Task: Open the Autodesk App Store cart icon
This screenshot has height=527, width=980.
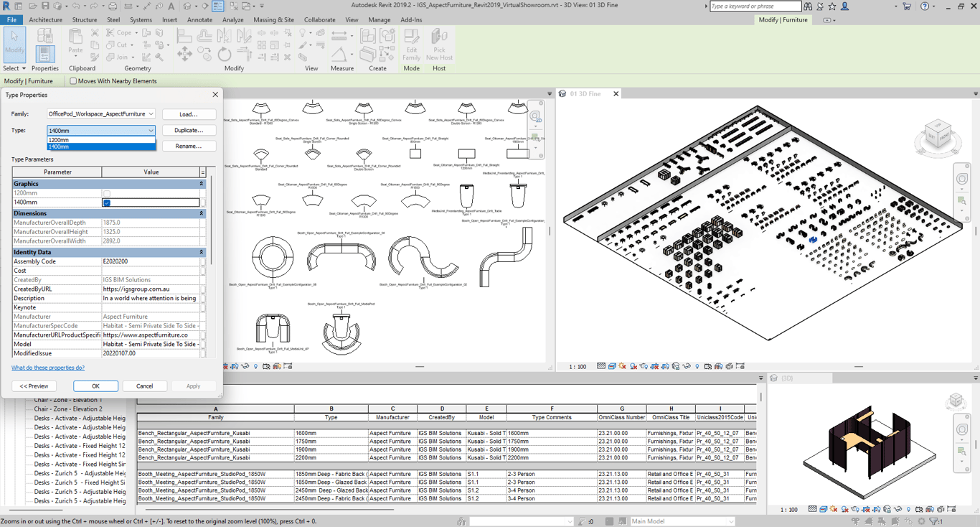Action: click(907, 6)
